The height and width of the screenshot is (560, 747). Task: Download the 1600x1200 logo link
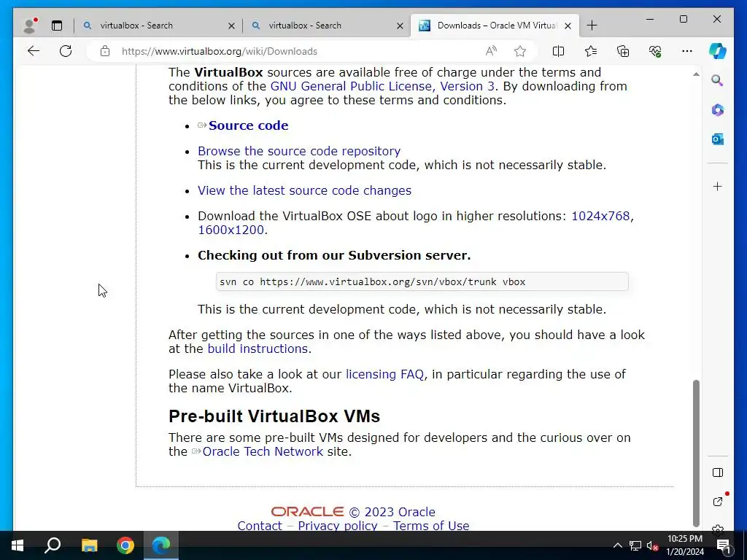tap(231, 230)
